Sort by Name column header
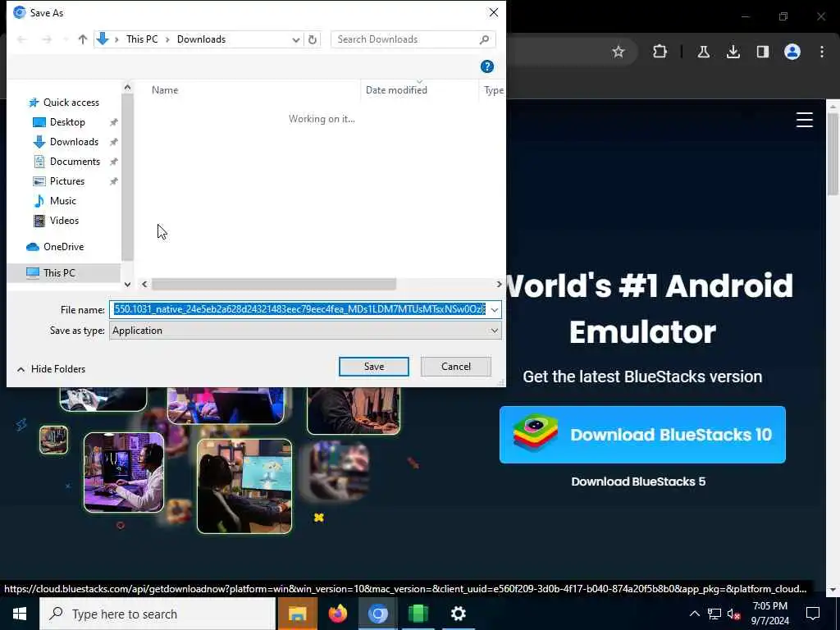The image size is (840, 630). pyautogui.click(x=164, y=90)
